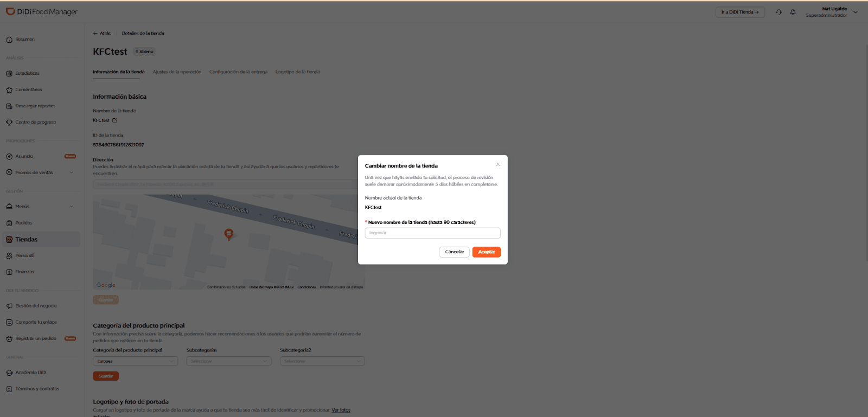The height and width of the screenshot is (417, 868).
Task: Switch to Ajustes de la operación tab
Action: tap(177, 72)
